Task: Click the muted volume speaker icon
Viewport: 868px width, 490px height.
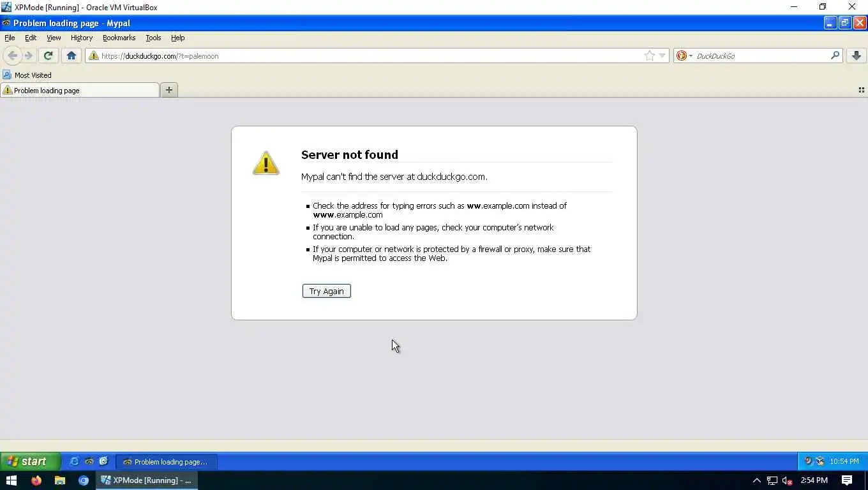Action: point(787,480)
